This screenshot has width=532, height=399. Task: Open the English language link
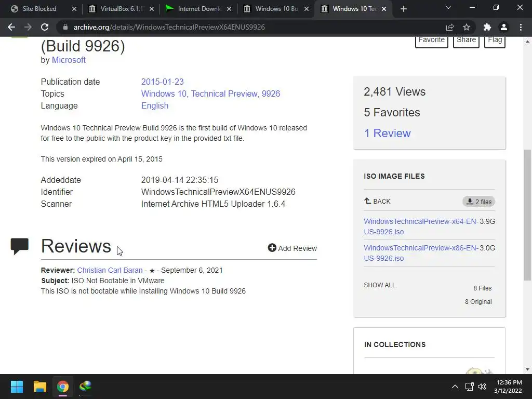[x=155, y=106]
